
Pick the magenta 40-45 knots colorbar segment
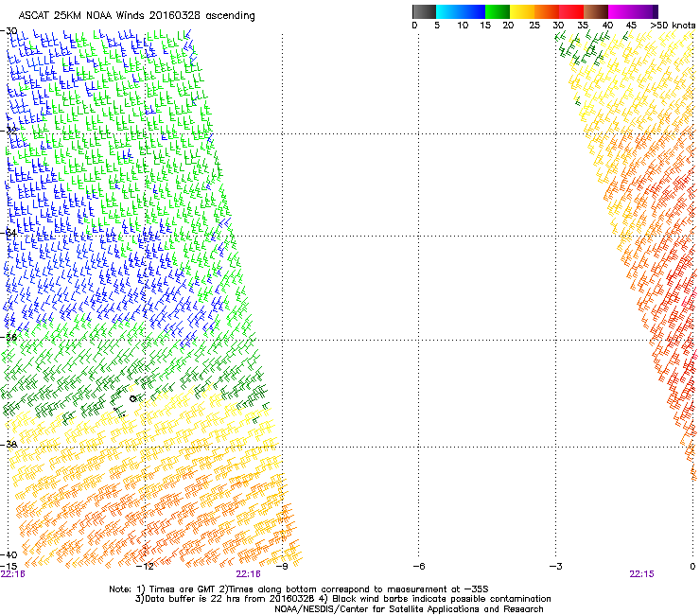pos(621,11)
